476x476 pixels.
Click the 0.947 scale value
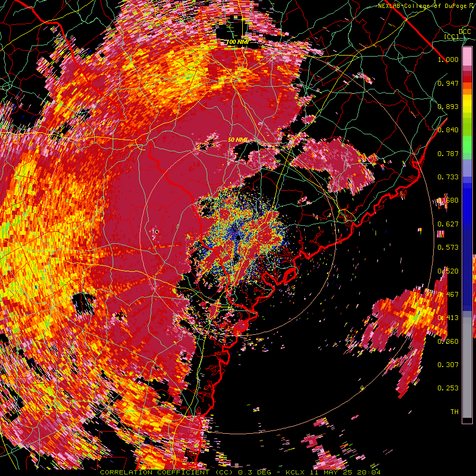pos(448,83)
